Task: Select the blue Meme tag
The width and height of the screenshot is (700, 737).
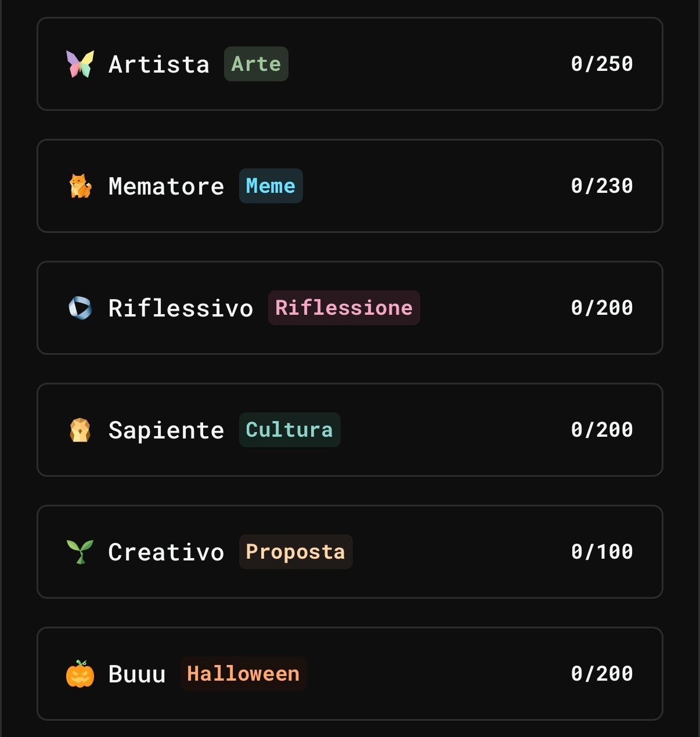Action: point(270,186)
